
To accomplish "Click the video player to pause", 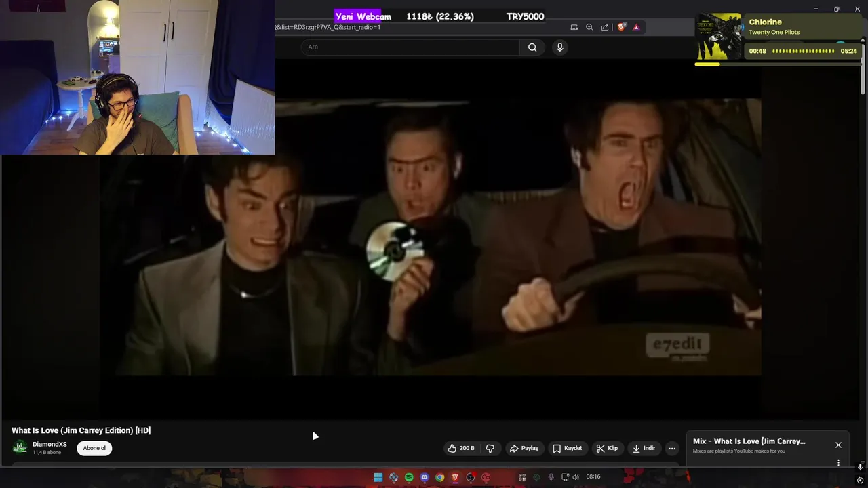I will coord(430,237).
